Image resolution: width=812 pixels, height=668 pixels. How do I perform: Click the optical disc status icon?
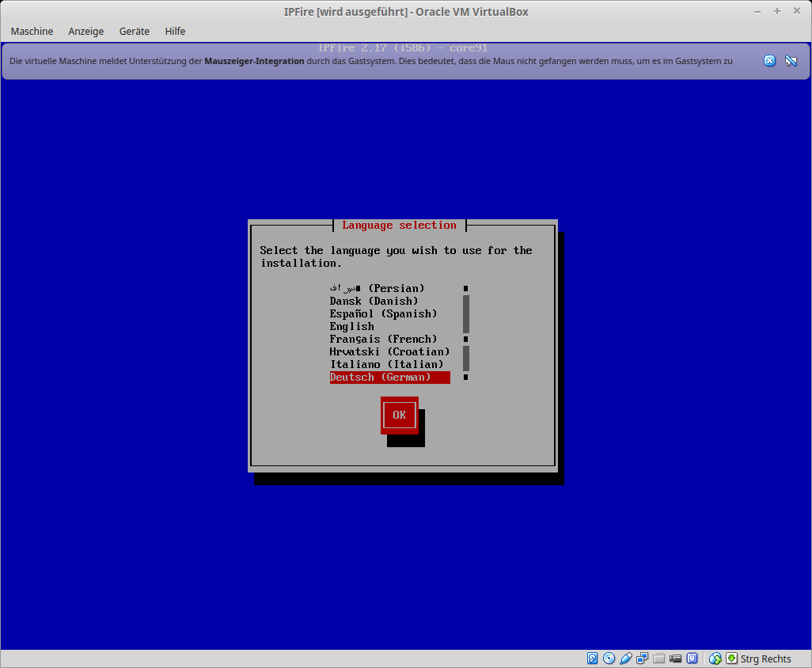(x=609, y=659)
